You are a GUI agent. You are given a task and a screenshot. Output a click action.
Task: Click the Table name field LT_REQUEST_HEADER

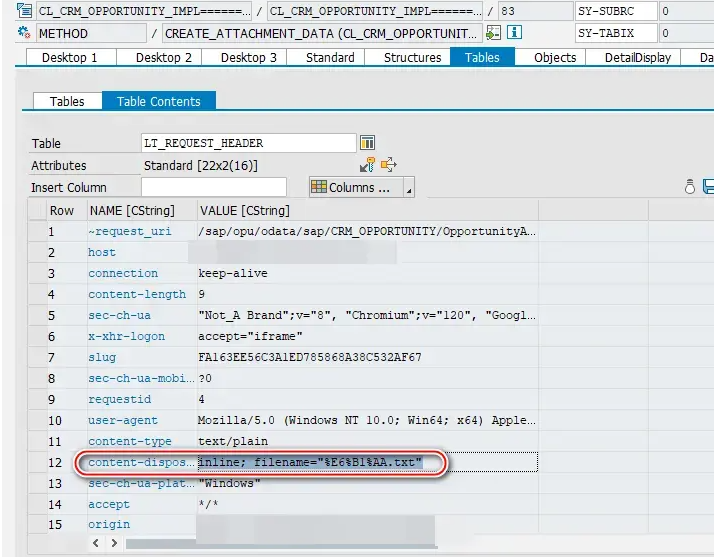[248, 144]
